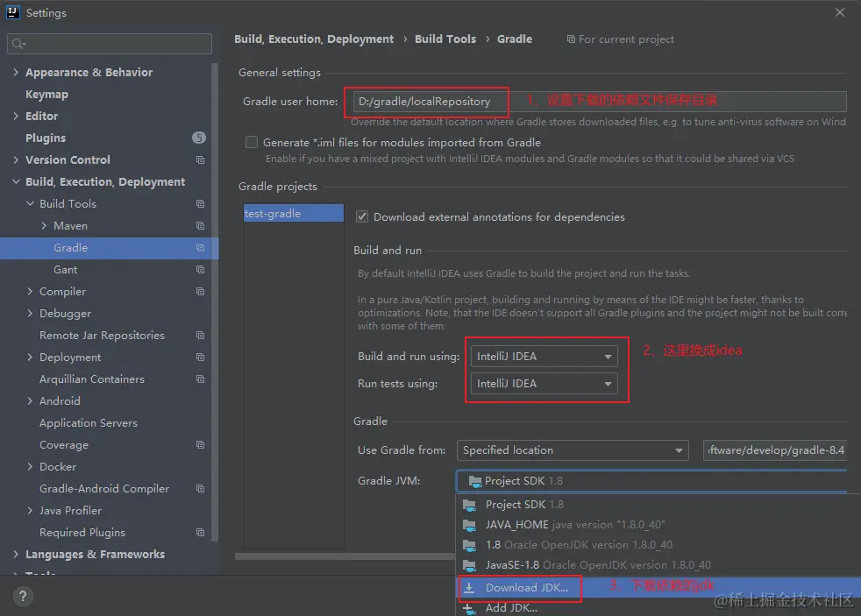Image resolution: width=861 pixels, height=616 pixels.
Task: Click the help question mark button
Action: coord(23,596)
